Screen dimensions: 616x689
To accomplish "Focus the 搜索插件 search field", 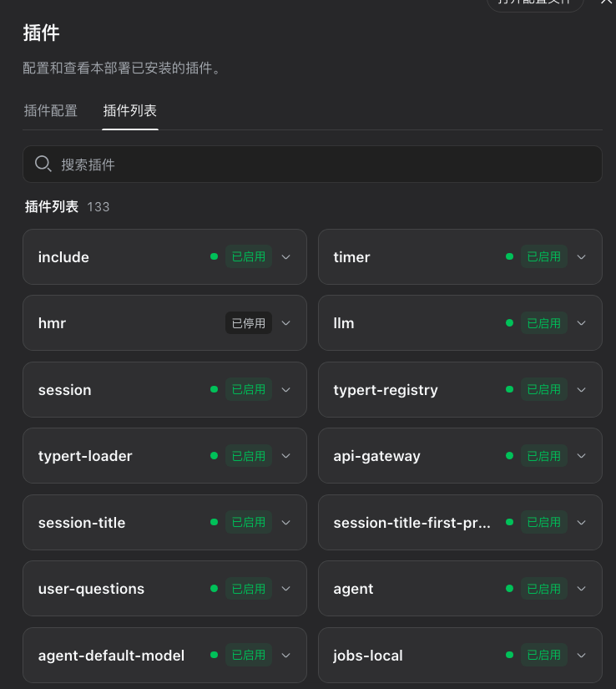I will [x=312, y=164].
